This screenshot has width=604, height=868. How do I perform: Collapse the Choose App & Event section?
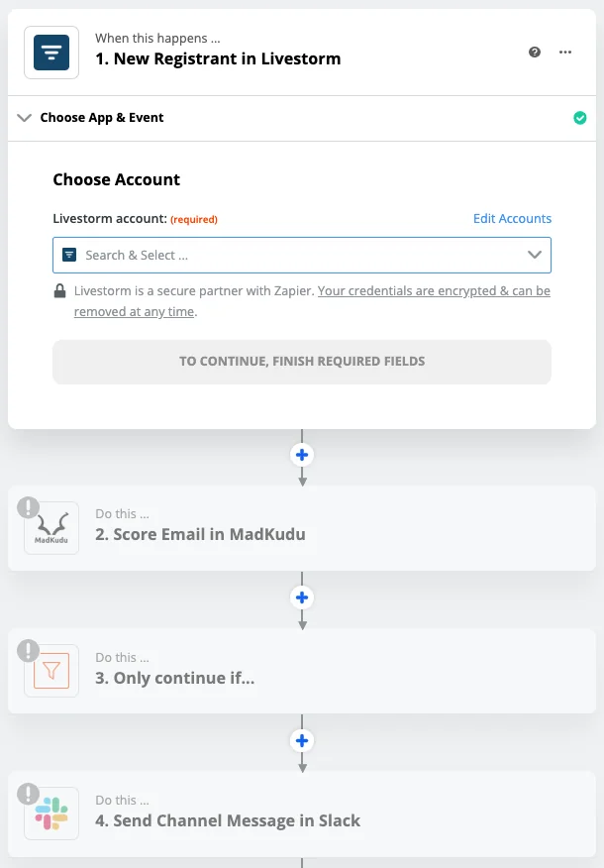pos(25,118)
